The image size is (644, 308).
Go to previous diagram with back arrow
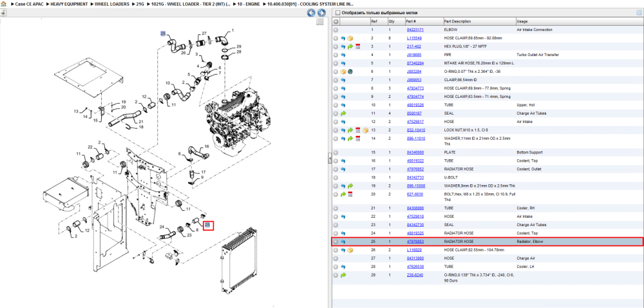pyautogui.click(x=312, y=13)
